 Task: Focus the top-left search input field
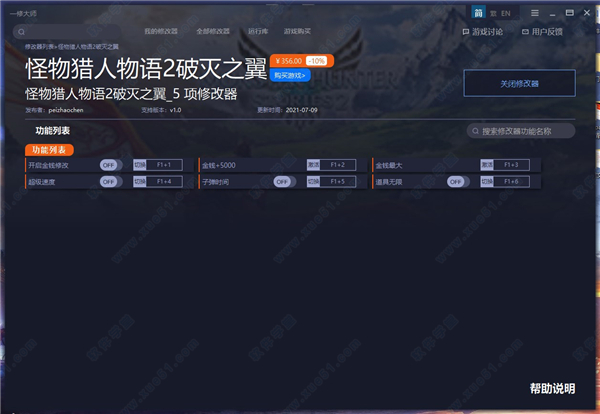point(68,32)
